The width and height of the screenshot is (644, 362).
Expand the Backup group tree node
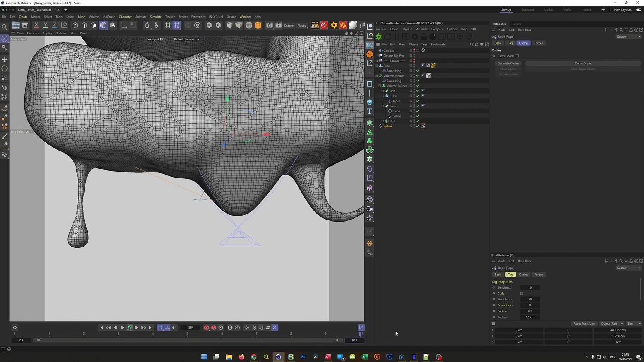(x=377, y=61)
